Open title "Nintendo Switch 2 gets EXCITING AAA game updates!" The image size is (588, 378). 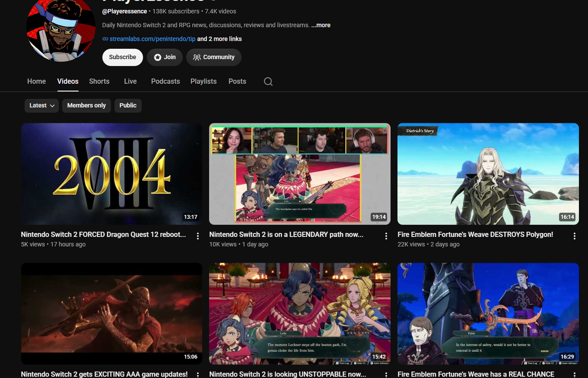(104, 374)
